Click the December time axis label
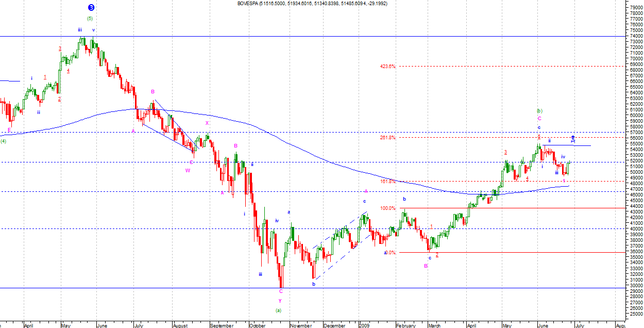Viewport: 644px width, 328px height. click(334, 325)
